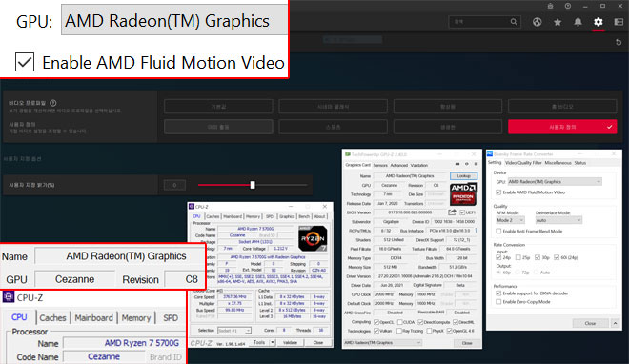Open the AFM Mode dropdown showing Mode 2
Image resolution: width=629 pixels, height=364 pixels.
(x=510, y=220)
